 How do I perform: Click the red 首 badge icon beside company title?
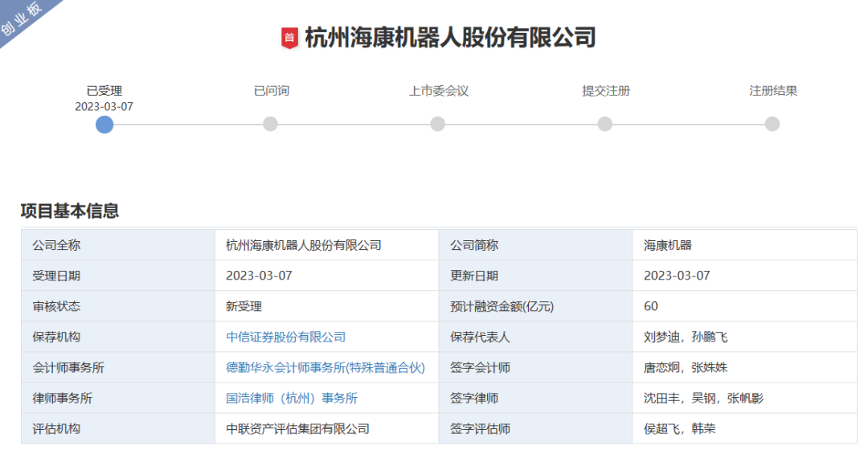pyautogui.click(x=289, y=39)
